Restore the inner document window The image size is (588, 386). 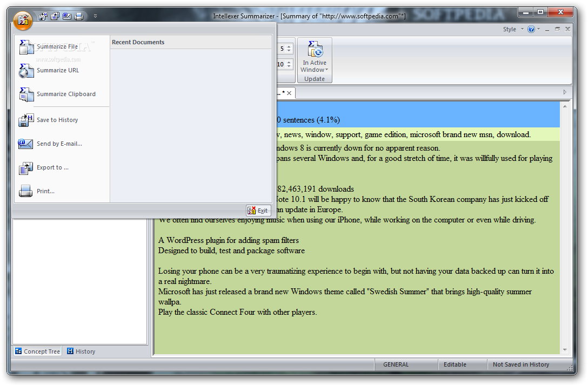[557, 29]
